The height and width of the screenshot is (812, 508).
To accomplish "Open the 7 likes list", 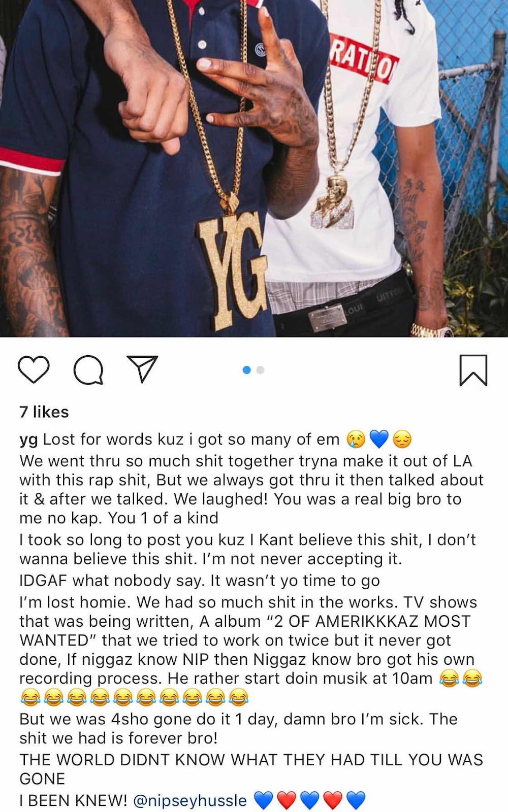I will pos(44,412).
